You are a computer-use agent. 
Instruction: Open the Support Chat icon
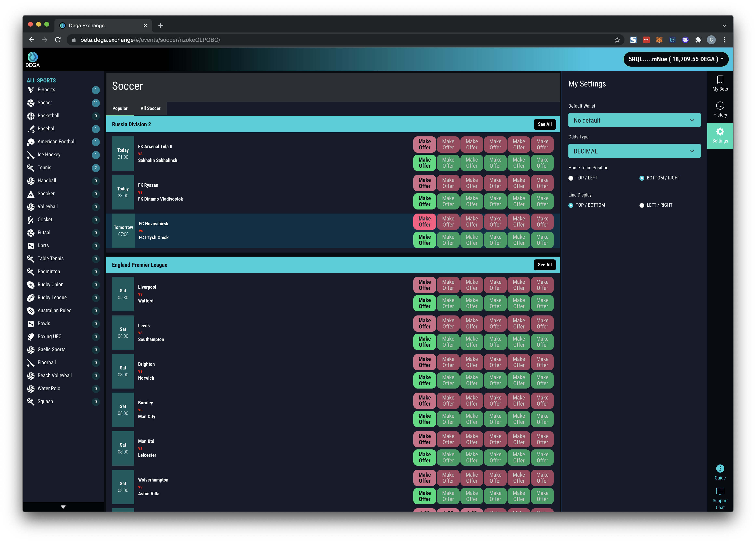click(720, 491)
